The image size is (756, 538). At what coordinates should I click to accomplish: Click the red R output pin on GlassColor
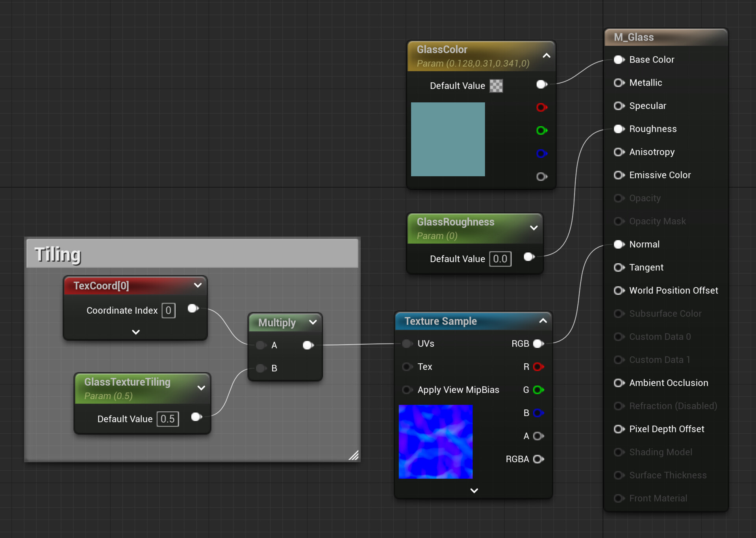click(x=541, y=107)
